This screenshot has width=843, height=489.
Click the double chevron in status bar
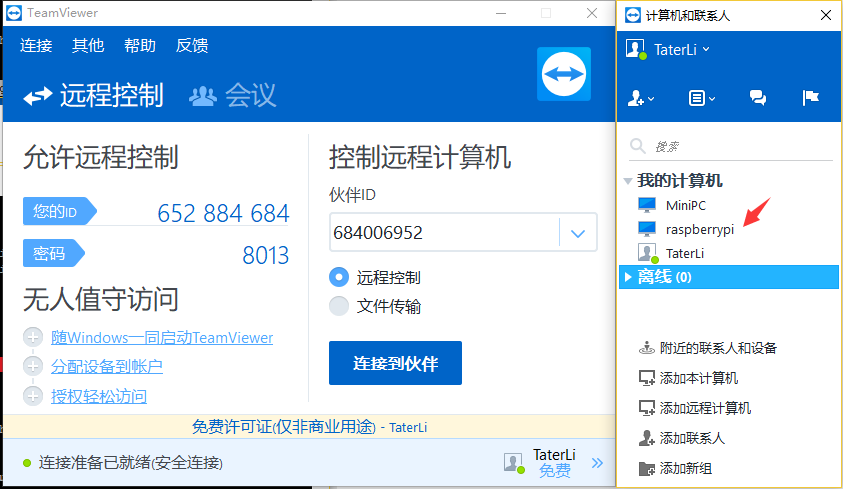597,463
